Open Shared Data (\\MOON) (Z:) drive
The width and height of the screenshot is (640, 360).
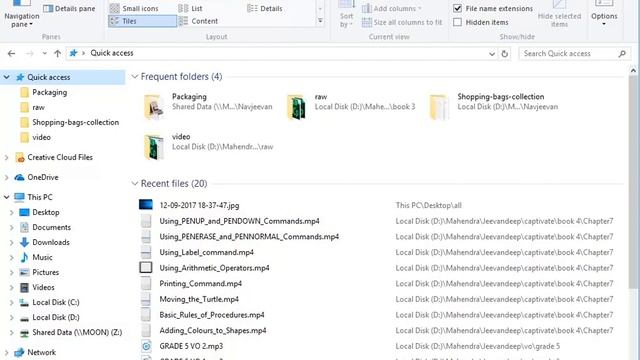tap(77, 333)
